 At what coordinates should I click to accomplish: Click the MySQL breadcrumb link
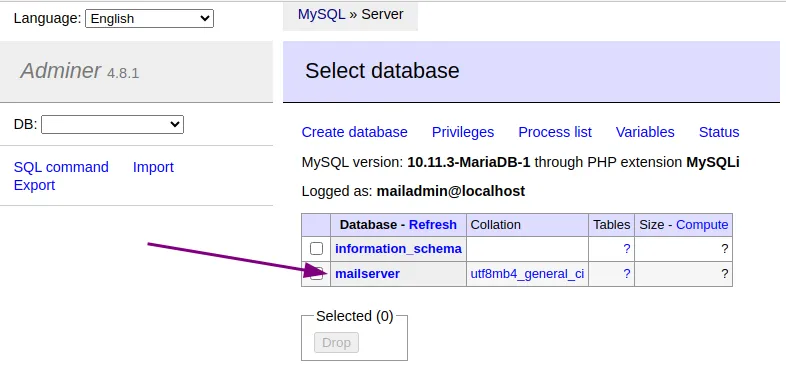tap(321, 14)
